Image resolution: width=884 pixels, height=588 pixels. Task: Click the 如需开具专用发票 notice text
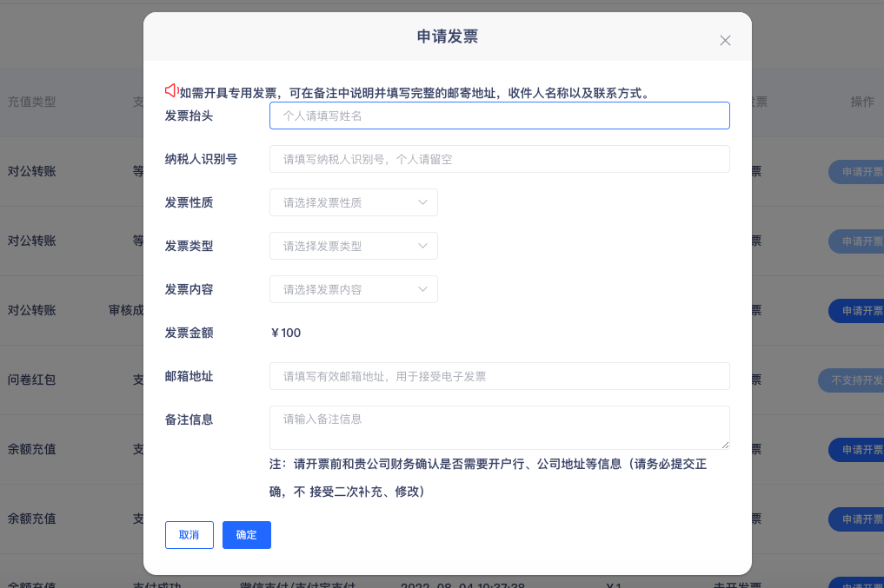tap(416, 94)
